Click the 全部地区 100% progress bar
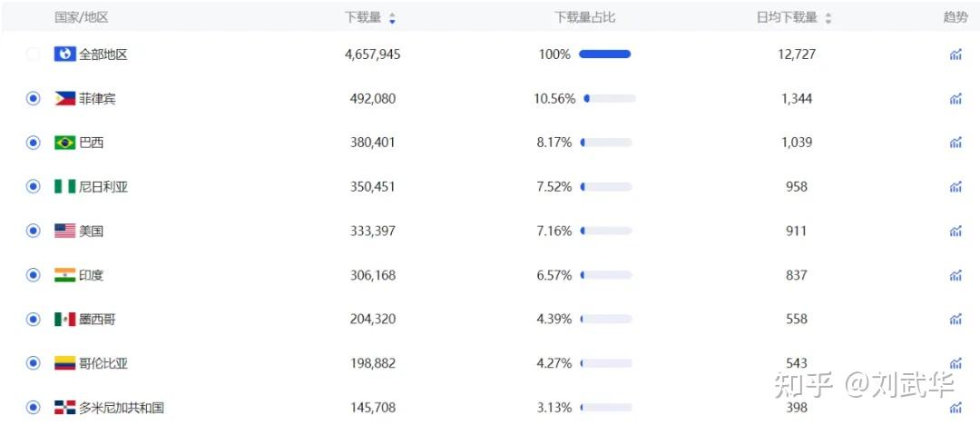Image resolution: width=980 pixels, height=425 pixels. (604, 54)
